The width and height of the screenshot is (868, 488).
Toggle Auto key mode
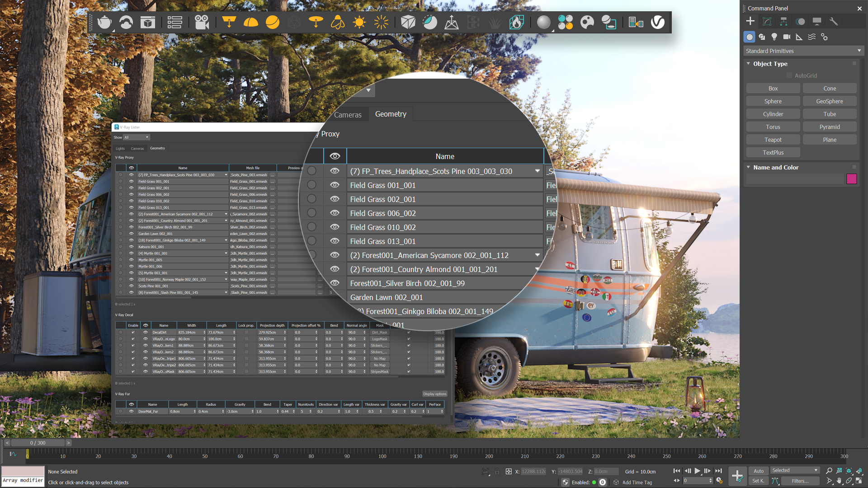coord(759,471)
